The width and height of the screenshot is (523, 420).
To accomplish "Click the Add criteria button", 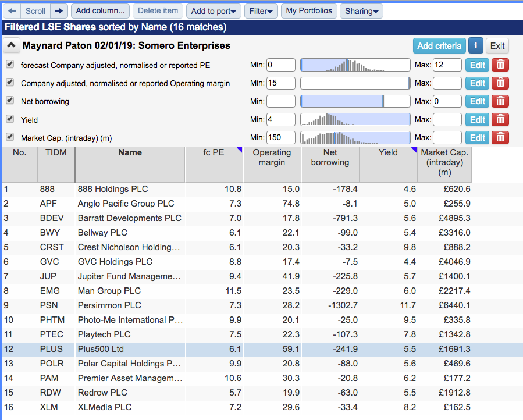I will [439, 46].
